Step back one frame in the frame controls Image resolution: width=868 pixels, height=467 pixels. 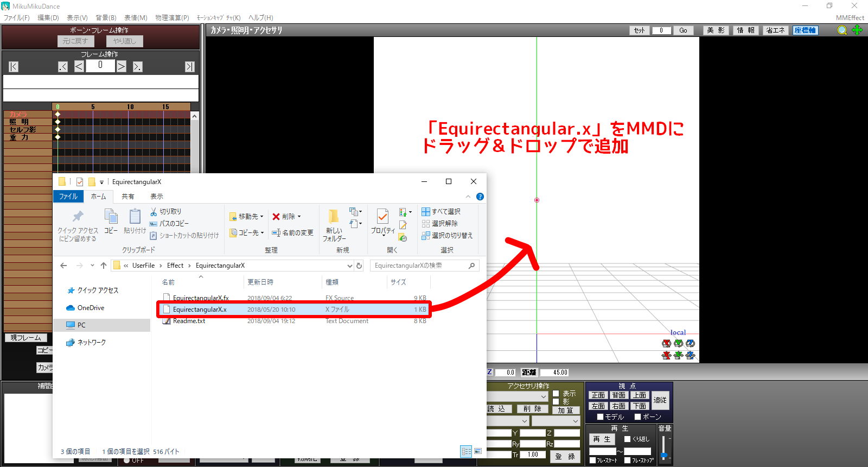(x=79, y=66)
